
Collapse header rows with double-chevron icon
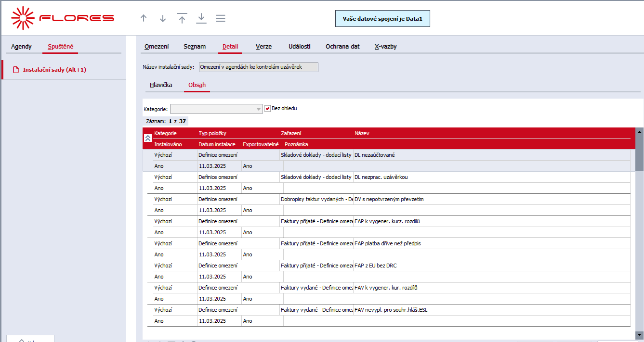pos(148,138)
